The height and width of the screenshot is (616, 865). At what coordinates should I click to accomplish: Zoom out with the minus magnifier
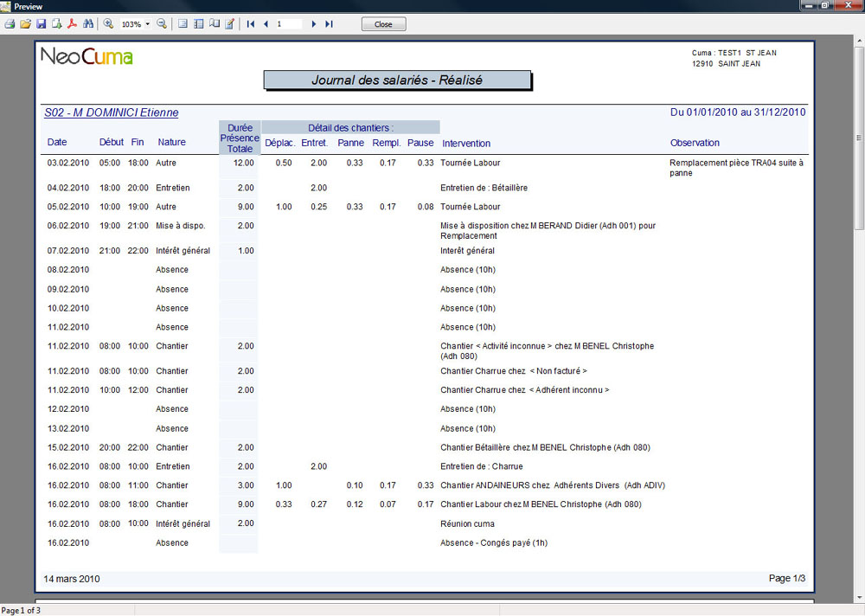pyautogui.click(x=162, y=24)
